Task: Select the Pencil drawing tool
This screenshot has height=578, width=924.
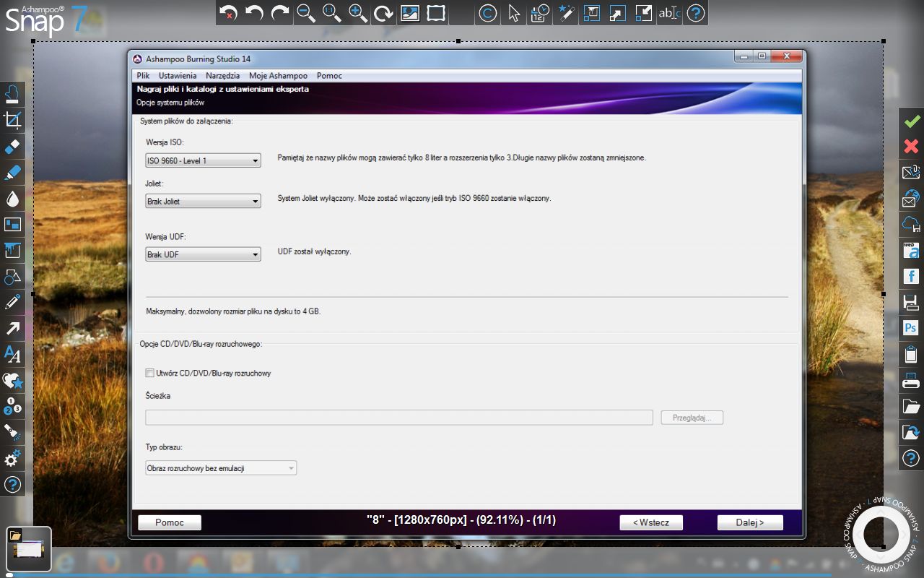Action: 13,302
